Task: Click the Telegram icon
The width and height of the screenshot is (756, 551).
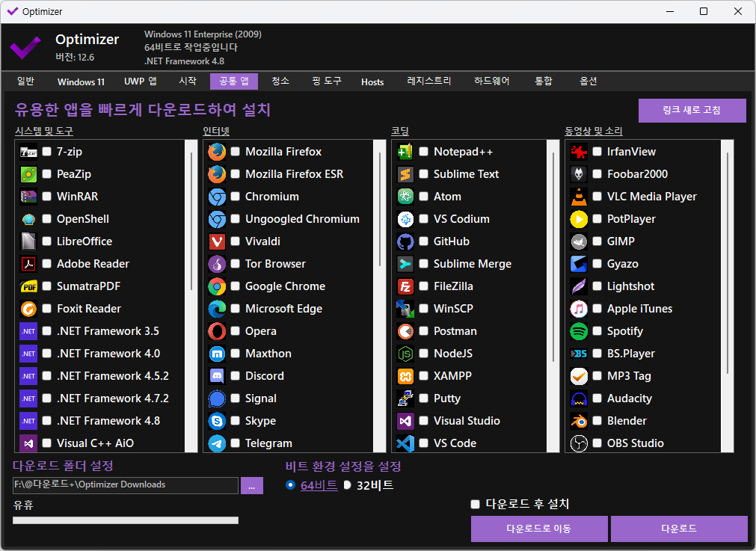Action: click(217, 443)
